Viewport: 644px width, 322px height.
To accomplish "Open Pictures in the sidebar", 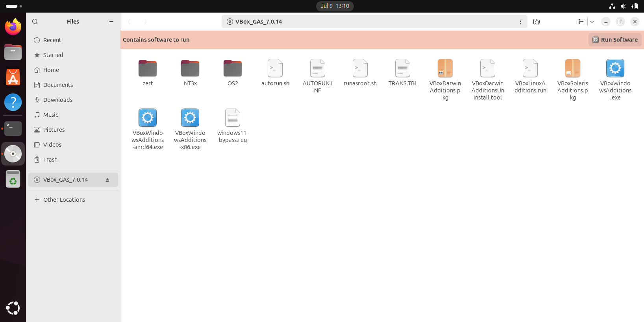I will 73,130.
